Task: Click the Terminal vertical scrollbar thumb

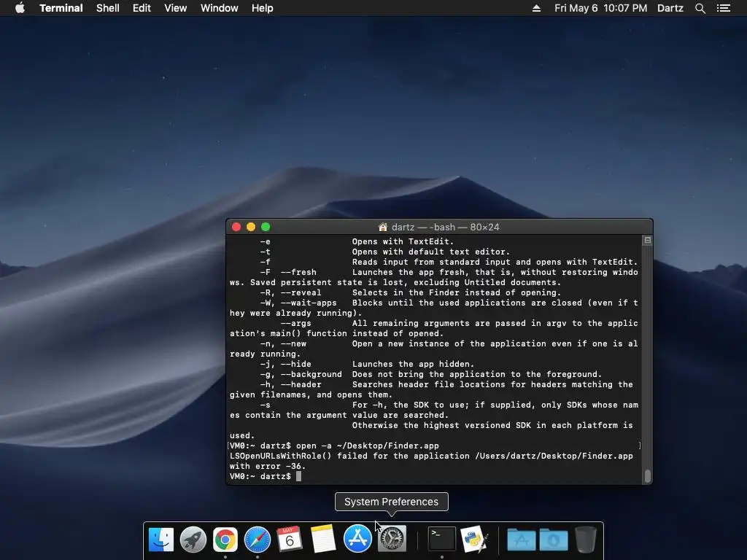Action: [648, 476]
